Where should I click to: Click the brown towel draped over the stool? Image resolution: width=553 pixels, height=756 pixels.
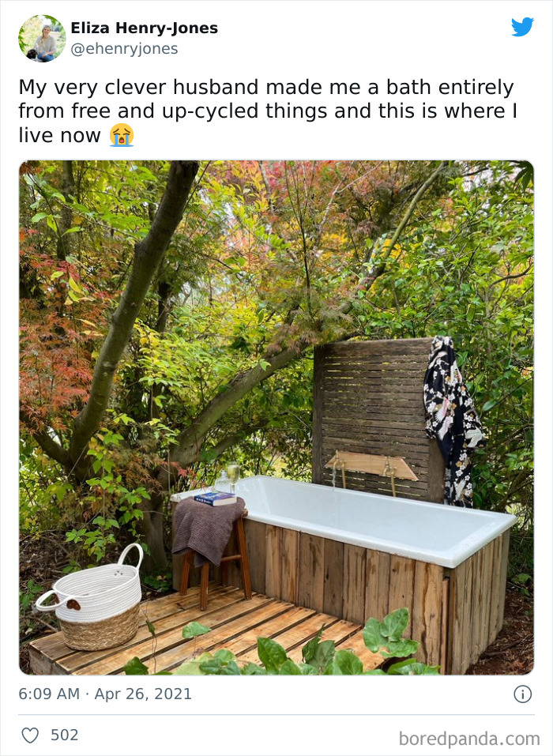point(205,528)
